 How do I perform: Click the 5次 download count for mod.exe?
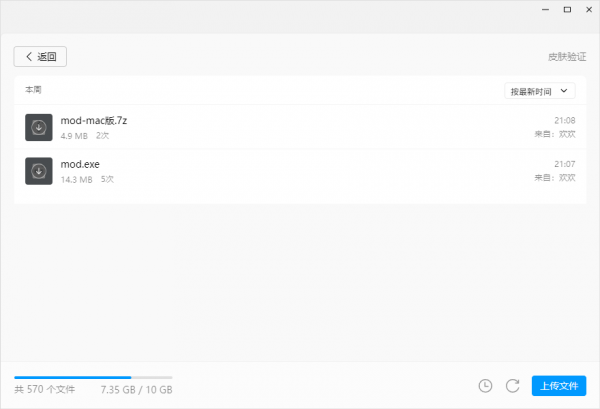click(108, 179)
